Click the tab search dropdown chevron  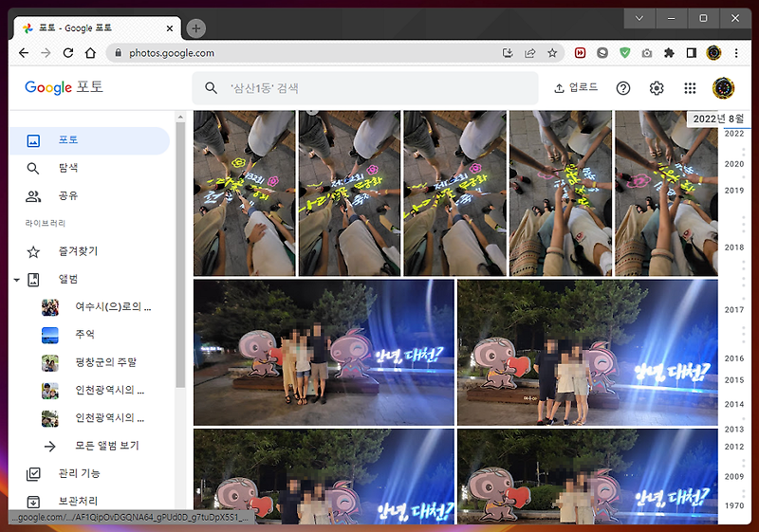[x=639, y=18]
